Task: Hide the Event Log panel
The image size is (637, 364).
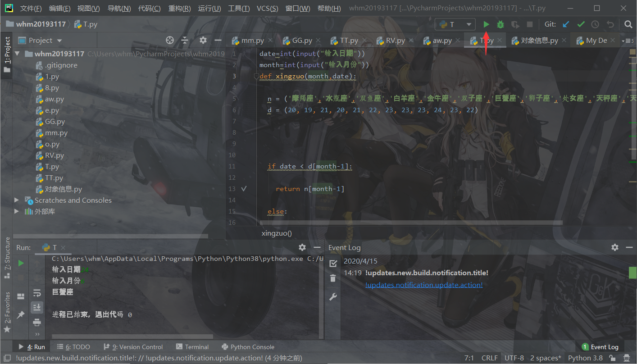Action: (629, 247)
